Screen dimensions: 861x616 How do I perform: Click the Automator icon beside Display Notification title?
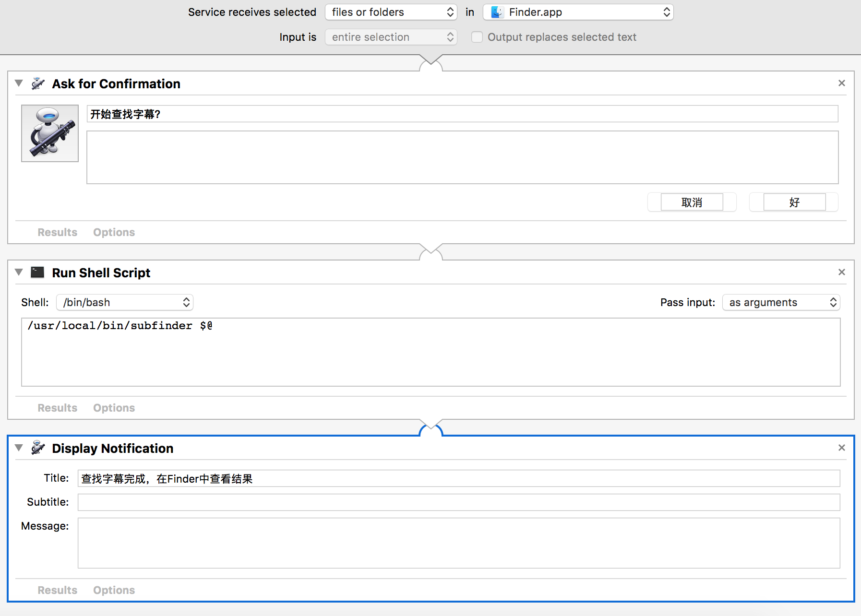[x=38, y=448]
